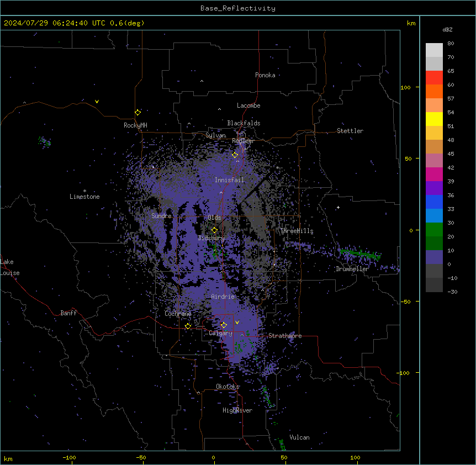Select the green 30 dBZ legend swatch
Screen dimensions: 476x465
[x=434, y=230]
